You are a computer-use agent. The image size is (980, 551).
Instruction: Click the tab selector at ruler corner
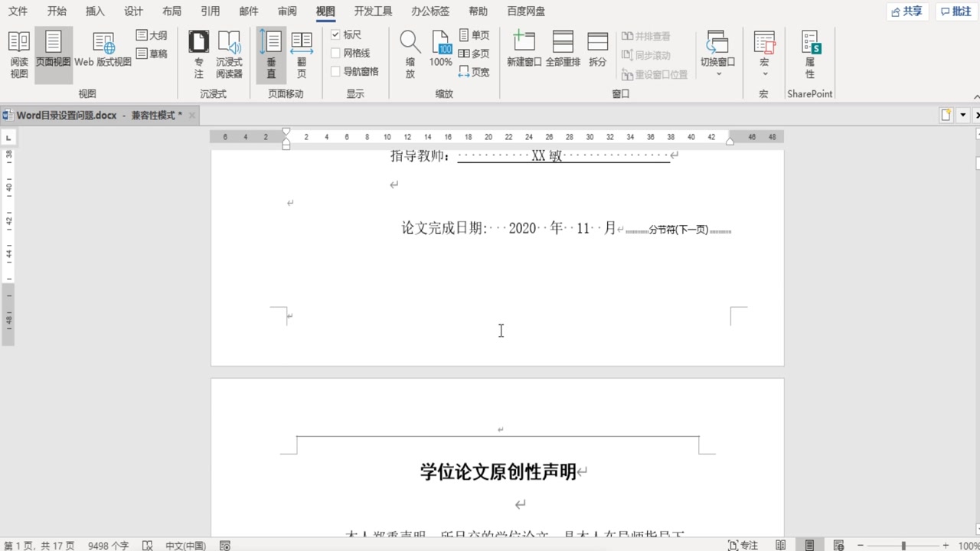[8, 138]
